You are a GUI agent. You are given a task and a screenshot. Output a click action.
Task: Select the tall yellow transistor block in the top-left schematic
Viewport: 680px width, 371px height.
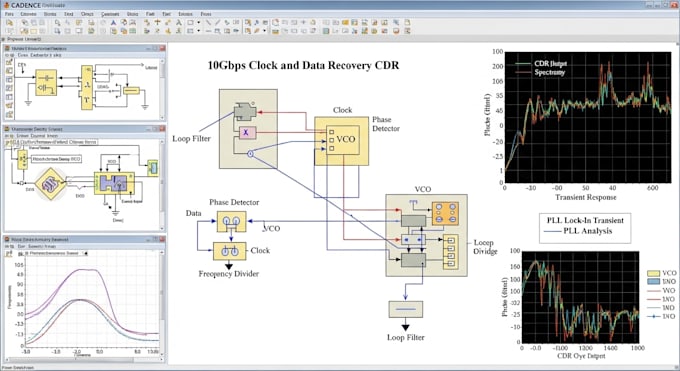(87, 88)
